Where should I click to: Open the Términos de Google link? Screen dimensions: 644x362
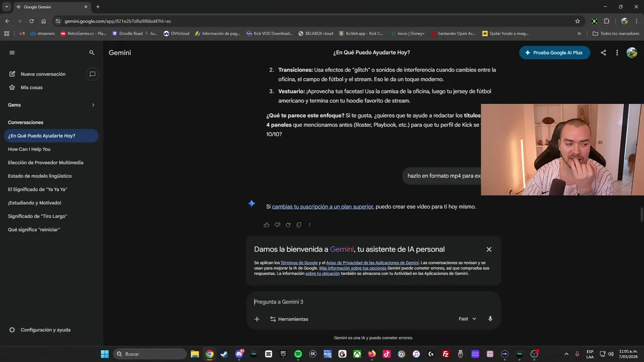299,263
